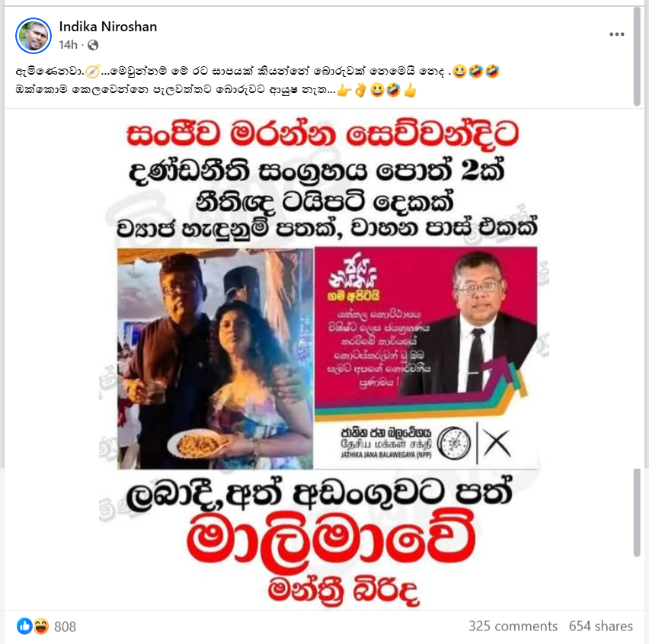Image resolution: width=649 pixels, height=644 pixels.
Task: Click the upper vertical scrollbar thumb
Action: [637, 56]
